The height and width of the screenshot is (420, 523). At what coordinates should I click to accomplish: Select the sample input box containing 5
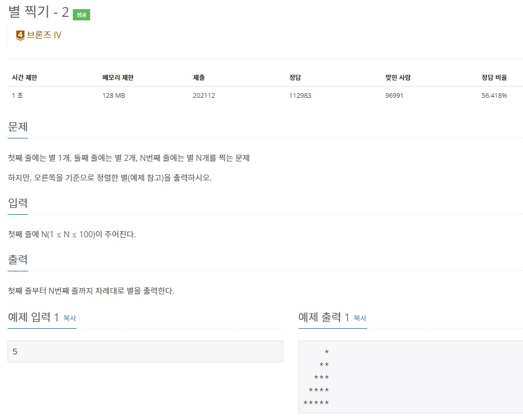145,351
